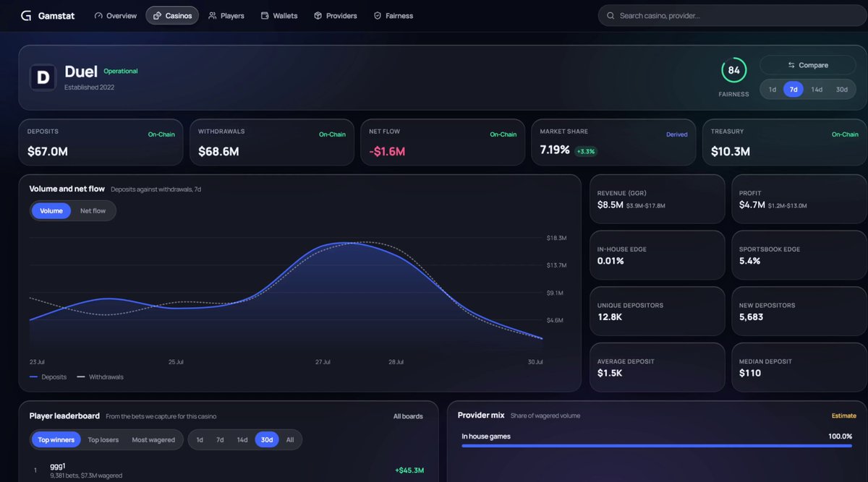Image resolution: width=868 pixels, height=482 pixels.
Task: Set the Player leaderboard period to 30d
Action: coord(266,439)
